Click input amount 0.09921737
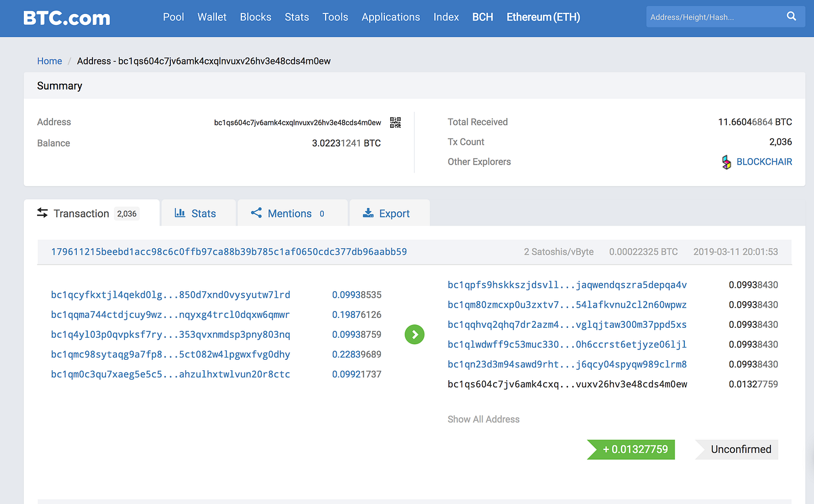Image resolution: width=814 pixels, height=504 pixels. (x=357, y=374)
